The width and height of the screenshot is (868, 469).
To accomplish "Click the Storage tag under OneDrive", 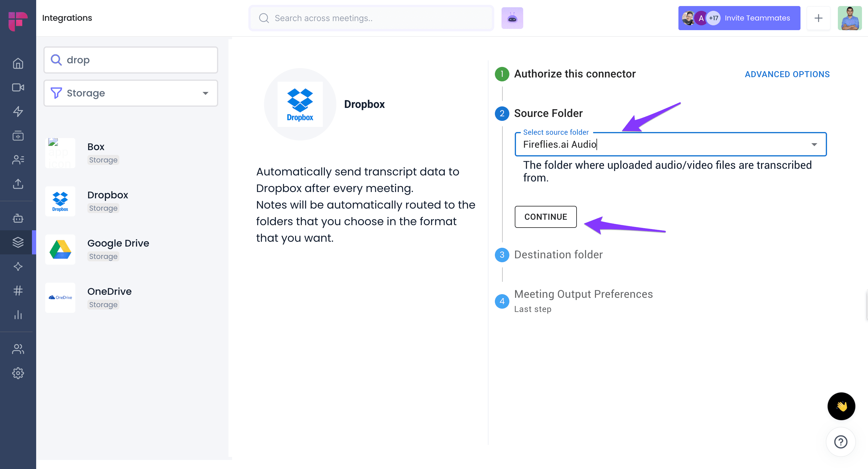I will [103, 305].
